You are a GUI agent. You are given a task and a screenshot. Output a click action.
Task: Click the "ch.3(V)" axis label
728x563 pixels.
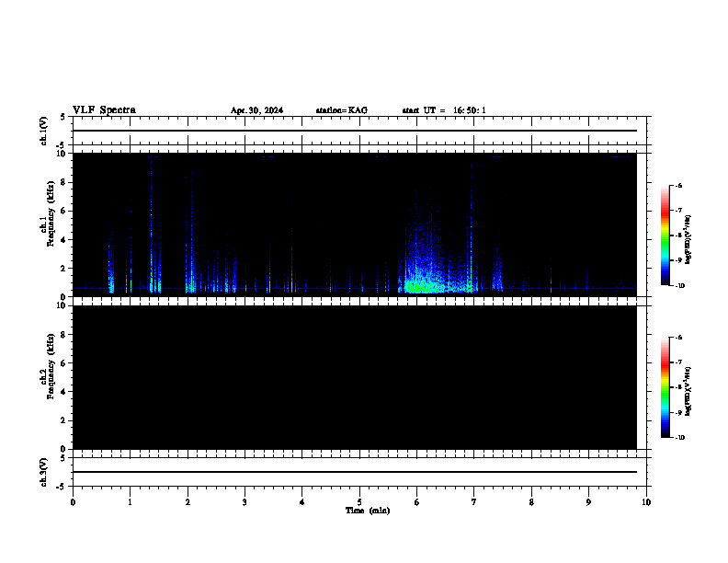click(x=43, y=472)
